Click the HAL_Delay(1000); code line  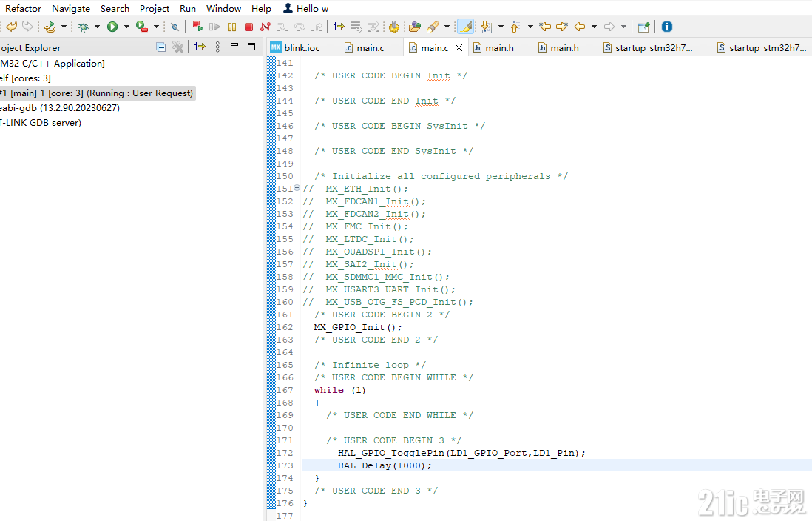click(385, 465)
